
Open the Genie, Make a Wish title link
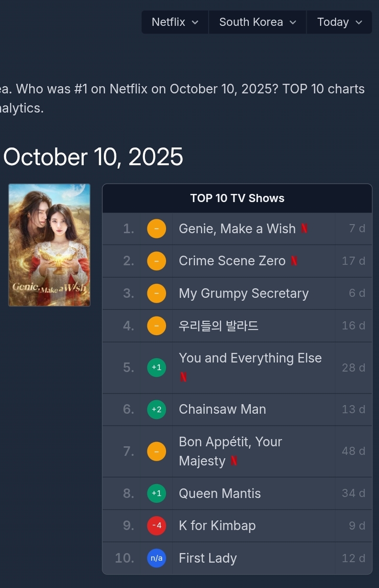[237, 229]
